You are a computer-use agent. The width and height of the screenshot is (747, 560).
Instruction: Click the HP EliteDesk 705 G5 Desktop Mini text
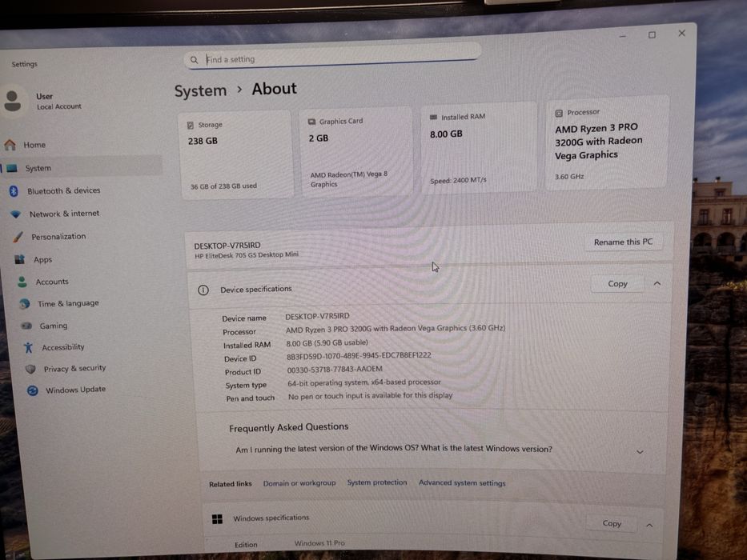tap(247, 254)
